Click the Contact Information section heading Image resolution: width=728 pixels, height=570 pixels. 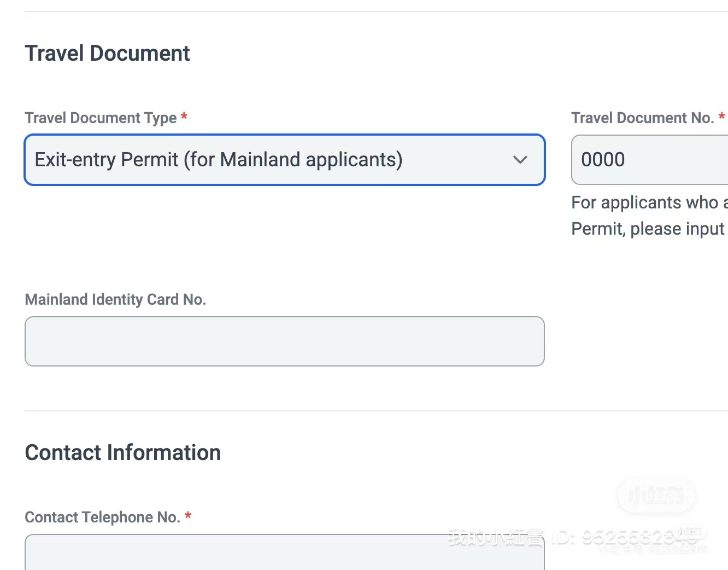[x=123, y=452]
